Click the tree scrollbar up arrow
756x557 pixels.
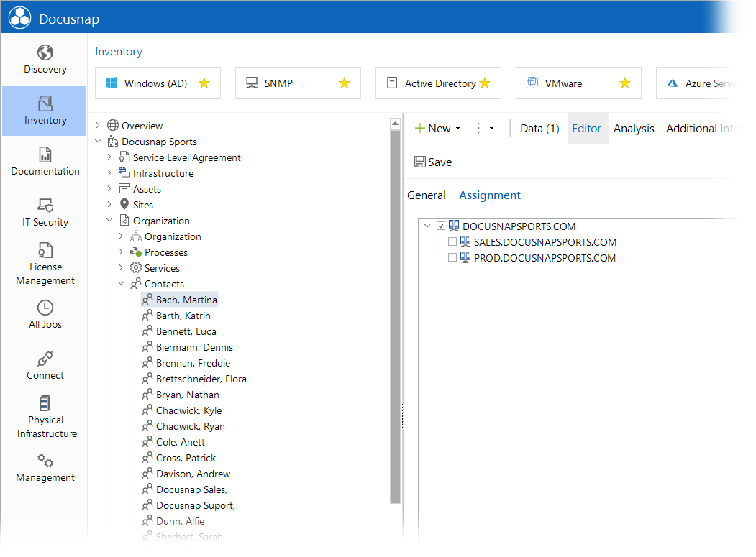tap(396, 124)
